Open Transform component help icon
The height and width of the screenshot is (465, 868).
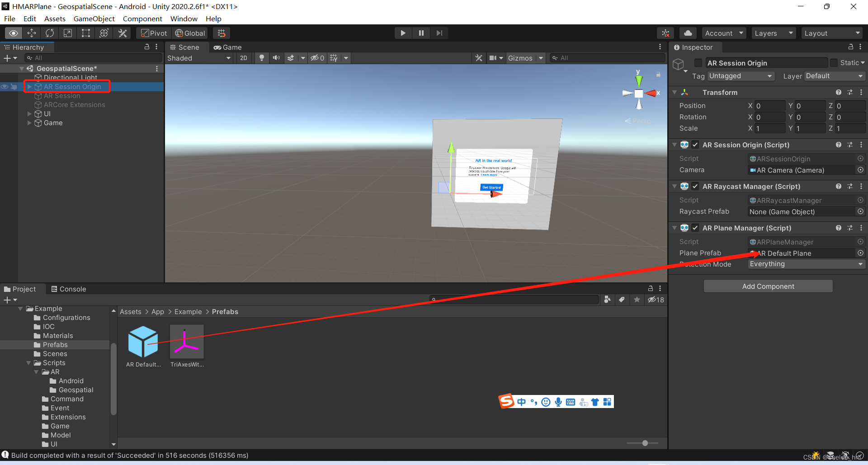point(839,92)
